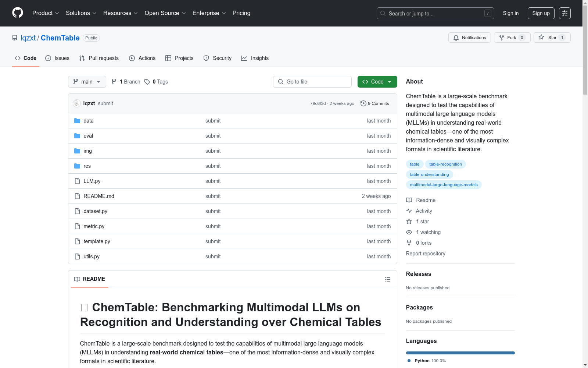Expand the Open Source menu
Screen dimensions: 588x368
pyautogui.click(x=165, y=13)
